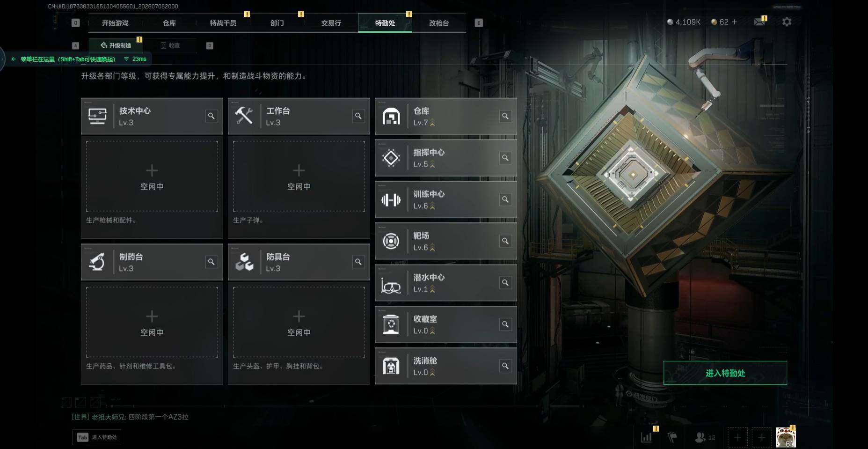Select the 靶场 target icon

(x=391, y=242)
